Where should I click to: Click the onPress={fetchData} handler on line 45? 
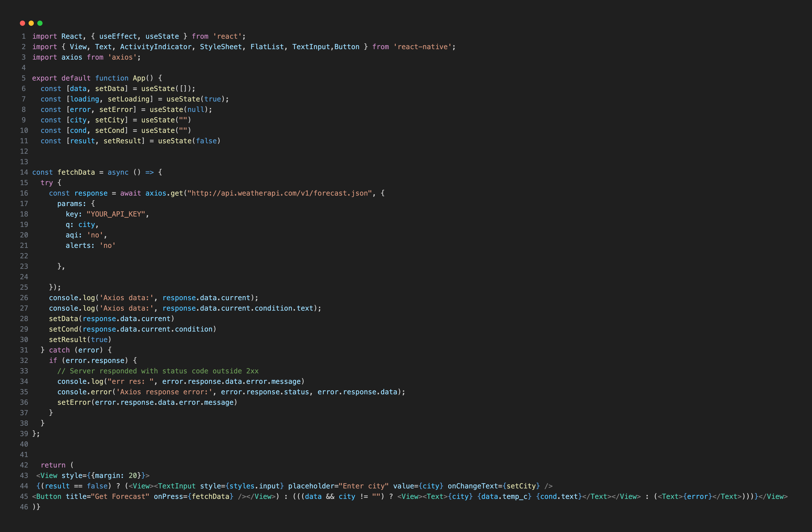(192, 496)
